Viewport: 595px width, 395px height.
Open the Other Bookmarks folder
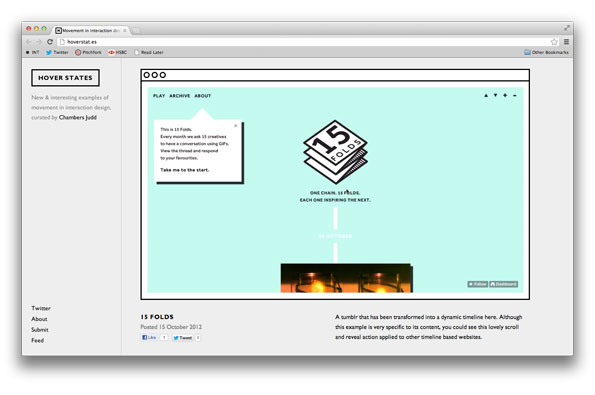point(546,52)
